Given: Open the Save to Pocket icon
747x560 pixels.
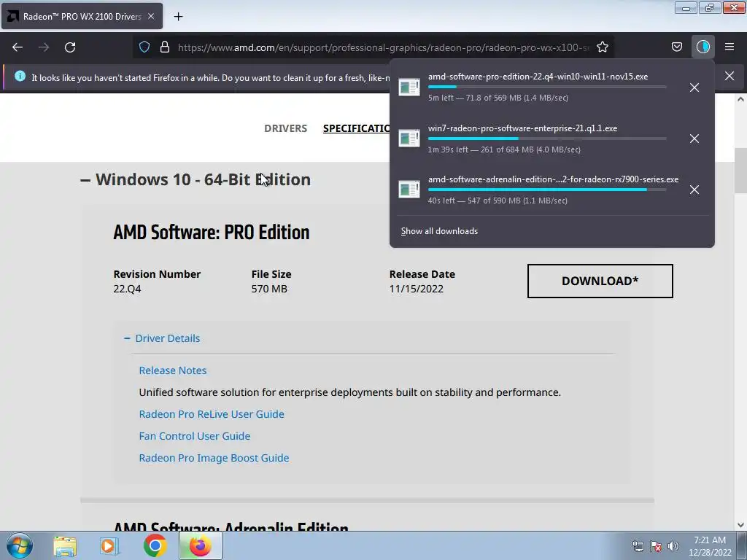Looking at the screenshot, I should click(x=676, y=47).
